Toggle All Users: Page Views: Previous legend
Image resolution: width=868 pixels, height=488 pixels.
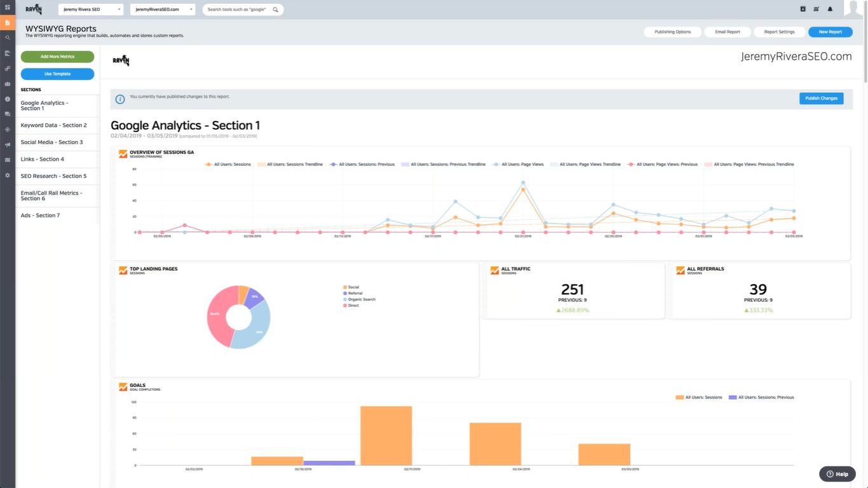point(662,164)
